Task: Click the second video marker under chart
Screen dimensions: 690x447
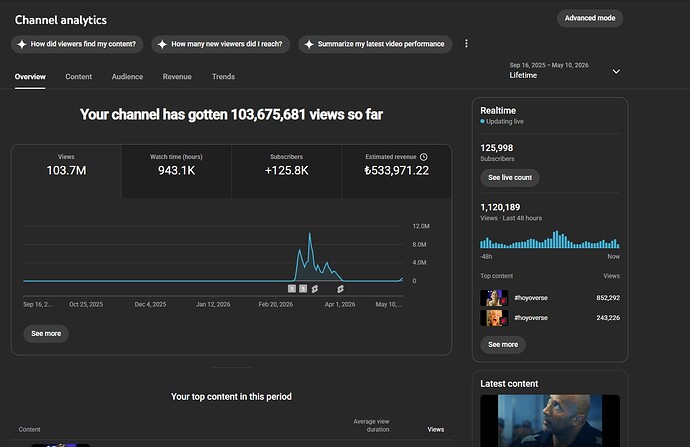Action: [303, 289]
